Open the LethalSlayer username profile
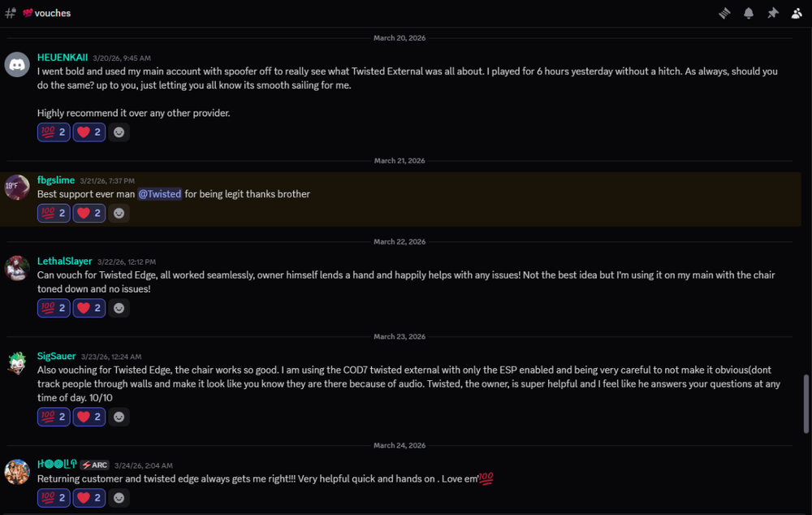 tap(65, 262)
